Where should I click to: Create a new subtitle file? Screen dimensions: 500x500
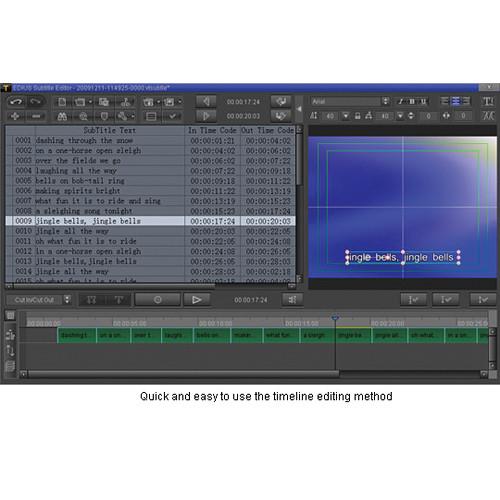62,102
